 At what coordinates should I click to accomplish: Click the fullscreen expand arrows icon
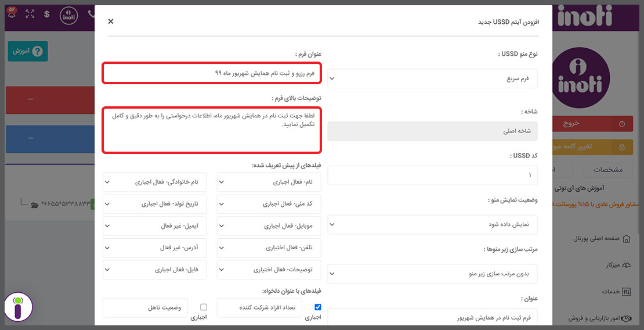pos(30,14)
